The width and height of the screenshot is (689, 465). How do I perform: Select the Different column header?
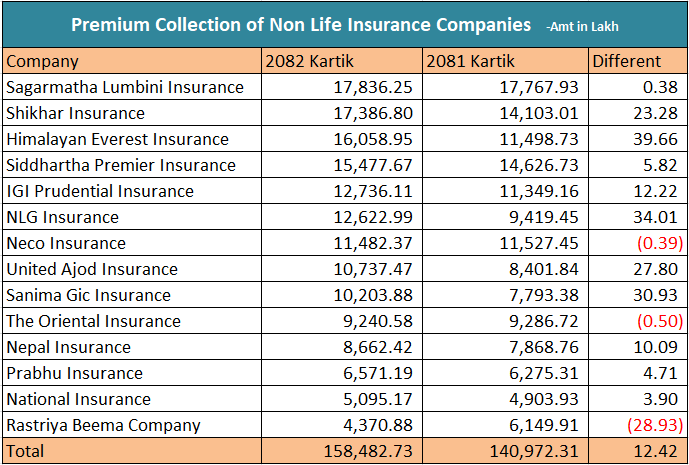point(627,61)
